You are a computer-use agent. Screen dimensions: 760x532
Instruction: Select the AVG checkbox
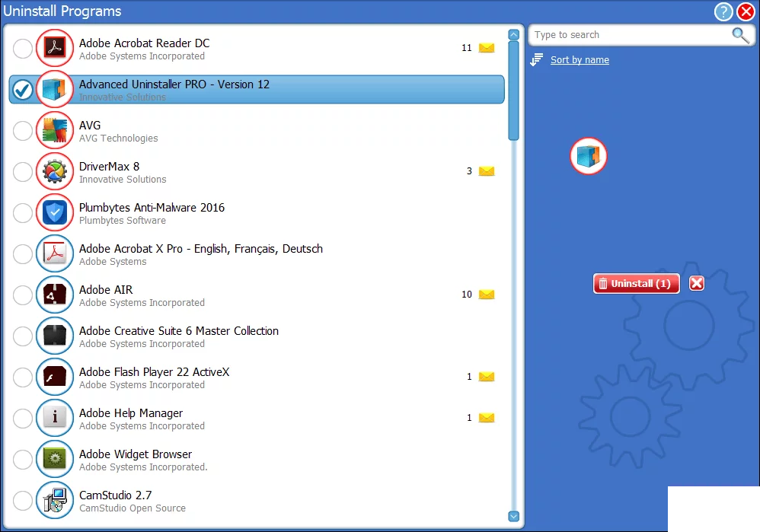(23, 131)
